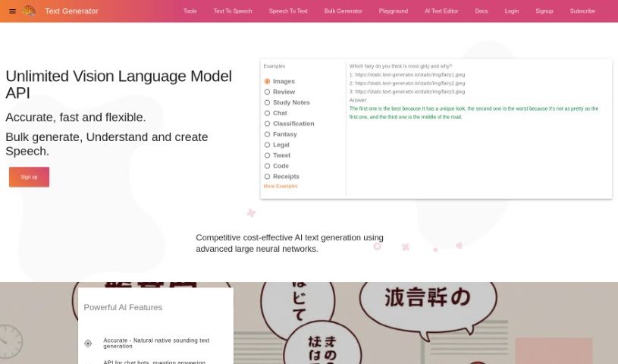Select the Review example radio
618x364 pixels.
coord(267,92)
